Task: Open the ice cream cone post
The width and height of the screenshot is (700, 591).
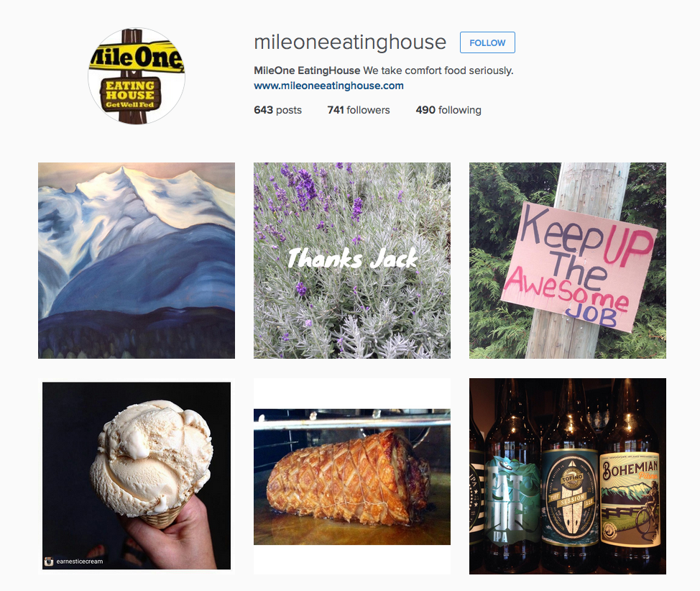Action: [137, 476]
